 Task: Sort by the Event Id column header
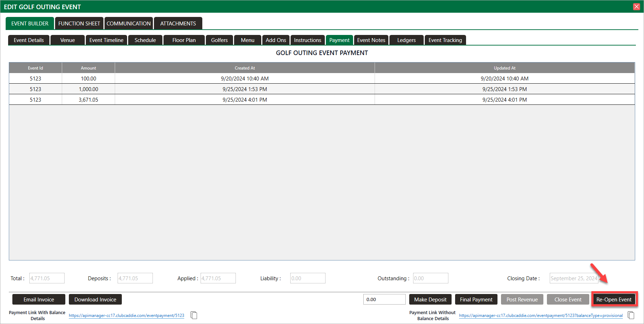pos(35,68)
